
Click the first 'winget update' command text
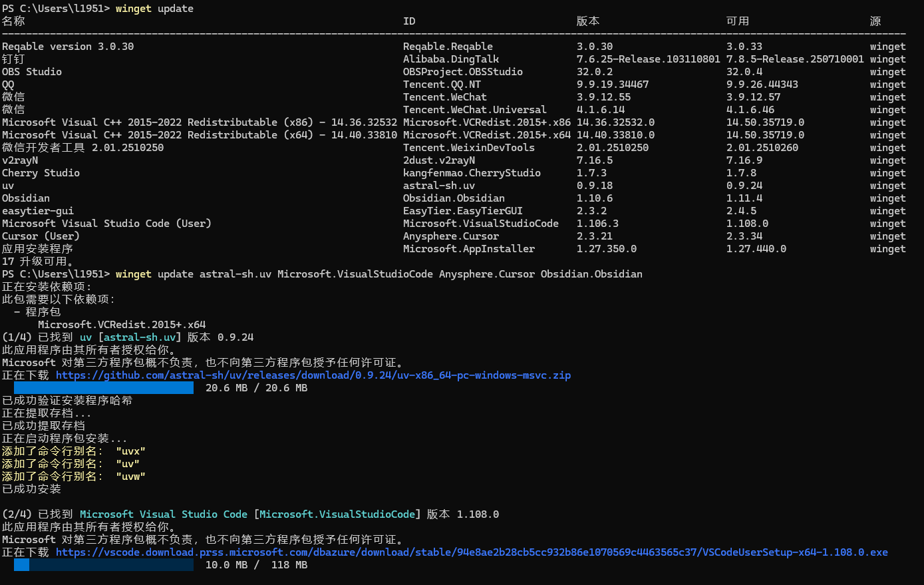coord(154,9)
